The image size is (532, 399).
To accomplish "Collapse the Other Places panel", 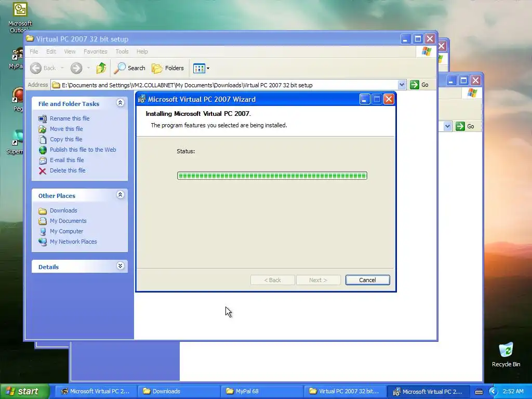I will click(120, 195).
